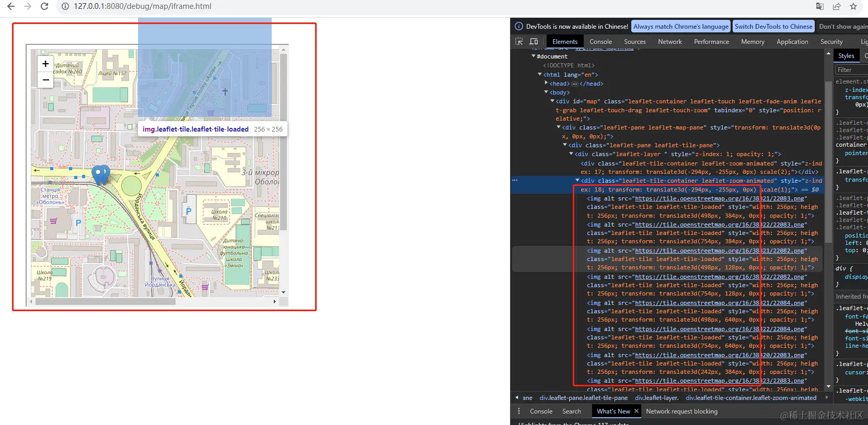This screenshot has height=425, width=868.
Task: Zoom in the map with the plus button
Action: (x=45, y=64)
